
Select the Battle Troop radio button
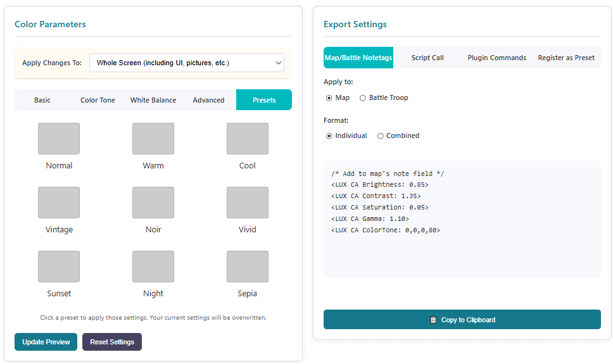[363, 97]
